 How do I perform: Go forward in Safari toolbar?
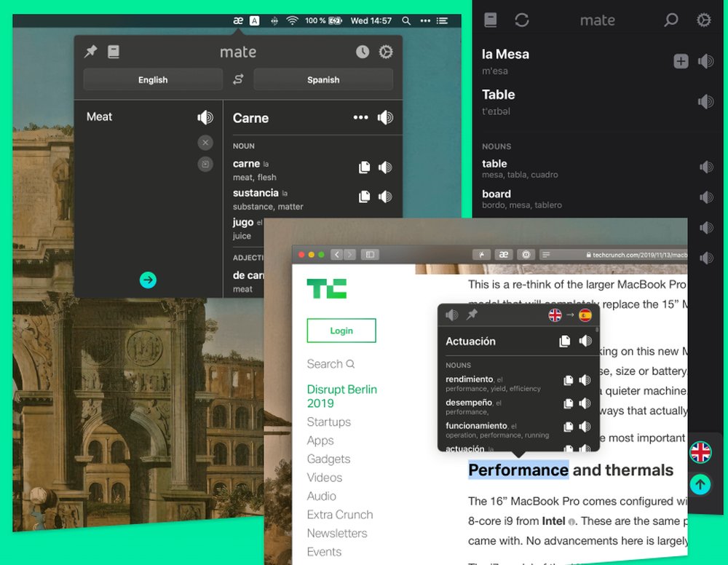350,254
